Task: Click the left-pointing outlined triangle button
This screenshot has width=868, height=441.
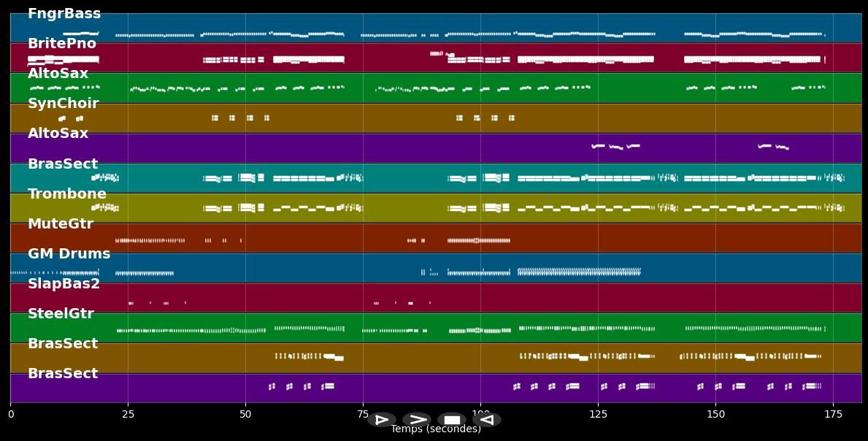Action: click(487, 420)
